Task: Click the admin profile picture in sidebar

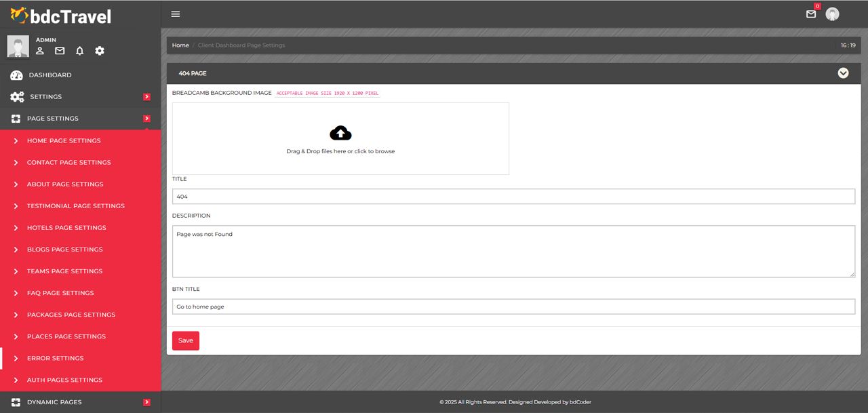Action: [x=18, y=46]
